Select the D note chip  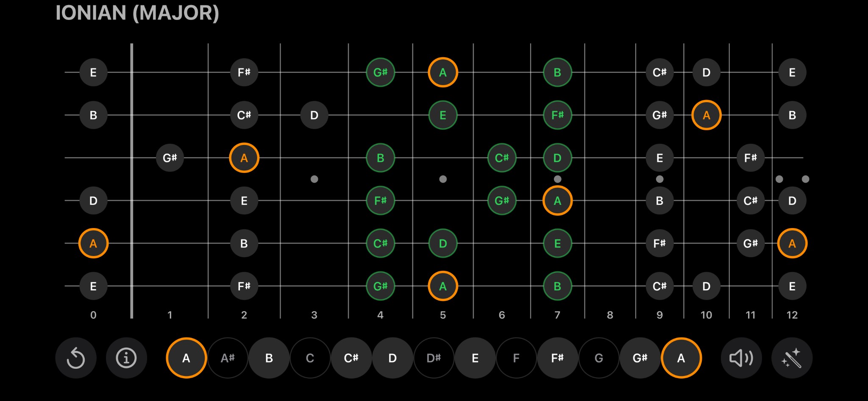[392, 357]
